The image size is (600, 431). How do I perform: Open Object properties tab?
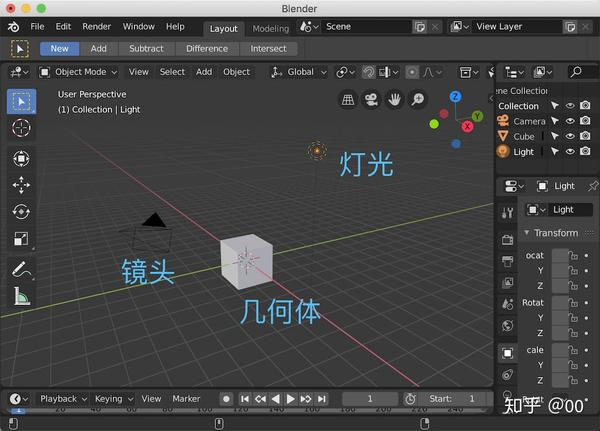pos(507,353)
